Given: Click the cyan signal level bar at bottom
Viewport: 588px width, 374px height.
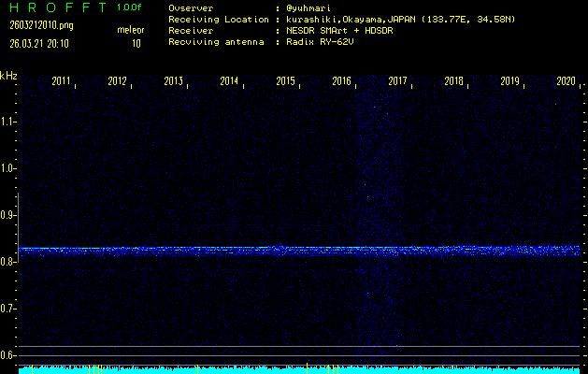Looking at the screenshot, I should tap(299, 369).
